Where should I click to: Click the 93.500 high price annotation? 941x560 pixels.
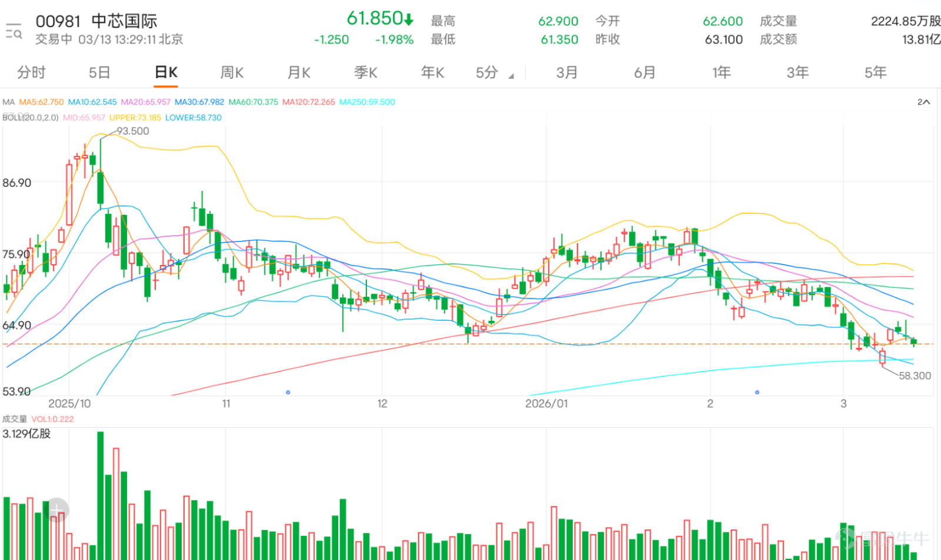[133, 131]
